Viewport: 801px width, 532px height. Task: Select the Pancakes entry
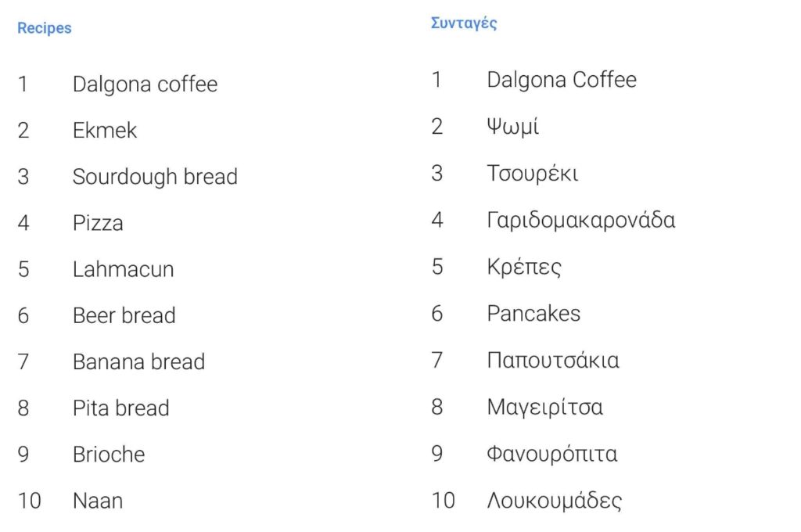[533, 313]
